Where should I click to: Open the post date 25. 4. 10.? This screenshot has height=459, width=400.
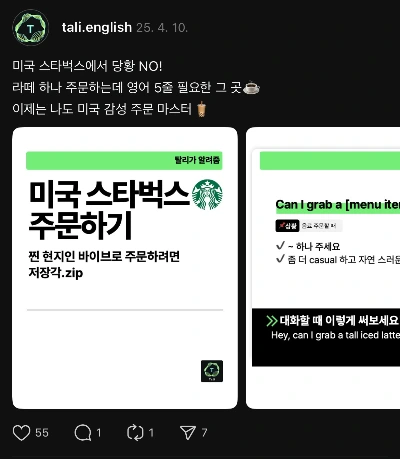[x=162, y=28]
